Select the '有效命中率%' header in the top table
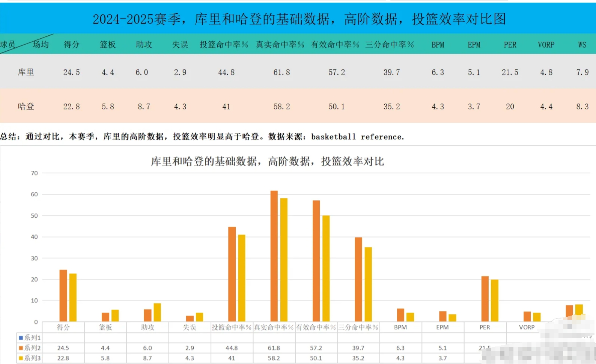This screenshot has width=596, height=364. tap(335, 44)
